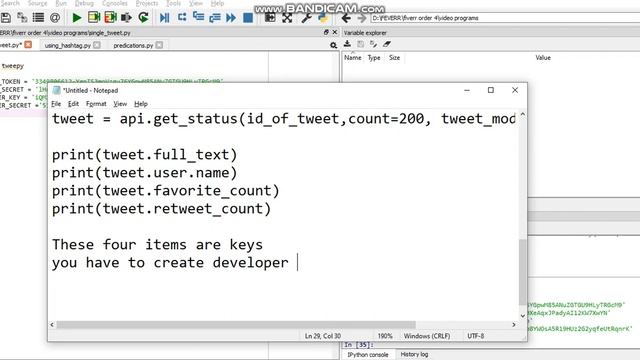Click Notepad's scroll left arrow

[x=52, y=324]
